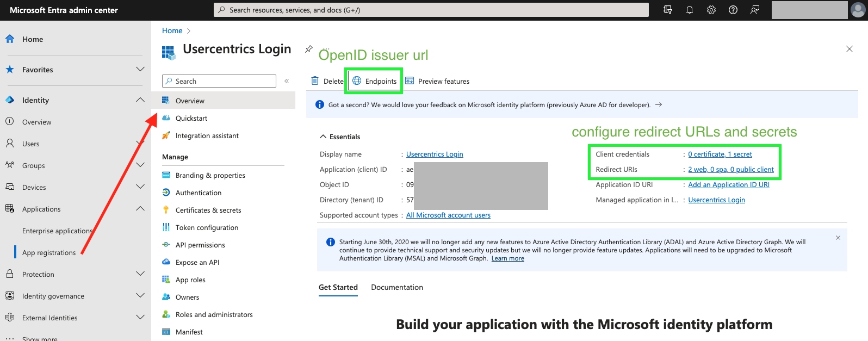The width and height of the screenshot is (868, 341).
Task: Click the Identity diamond icon
Action: (x=10, y=100)
